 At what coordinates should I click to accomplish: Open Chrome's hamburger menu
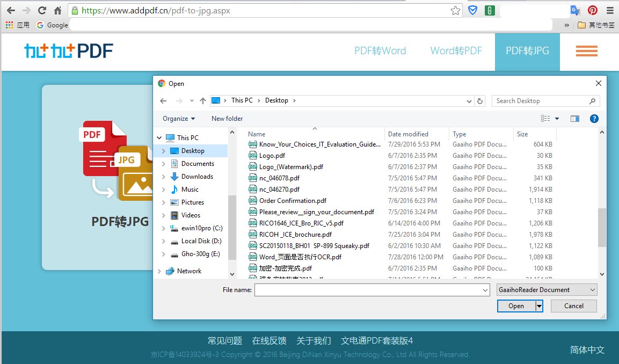(610, 10)
